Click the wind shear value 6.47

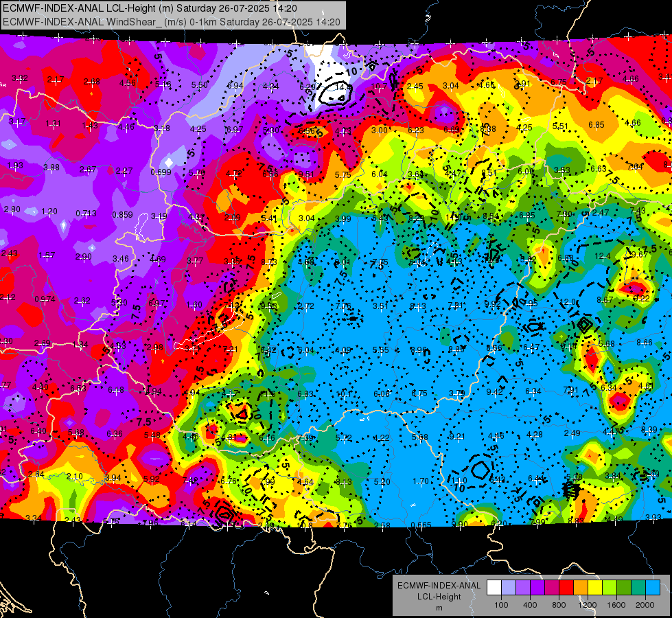pyautogui.click(x=531, y=347)
